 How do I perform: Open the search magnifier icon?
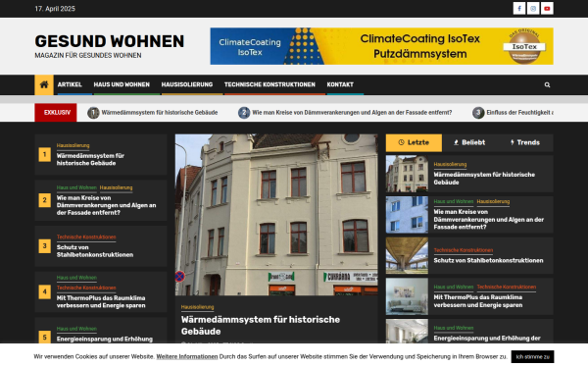click(547, 84)
